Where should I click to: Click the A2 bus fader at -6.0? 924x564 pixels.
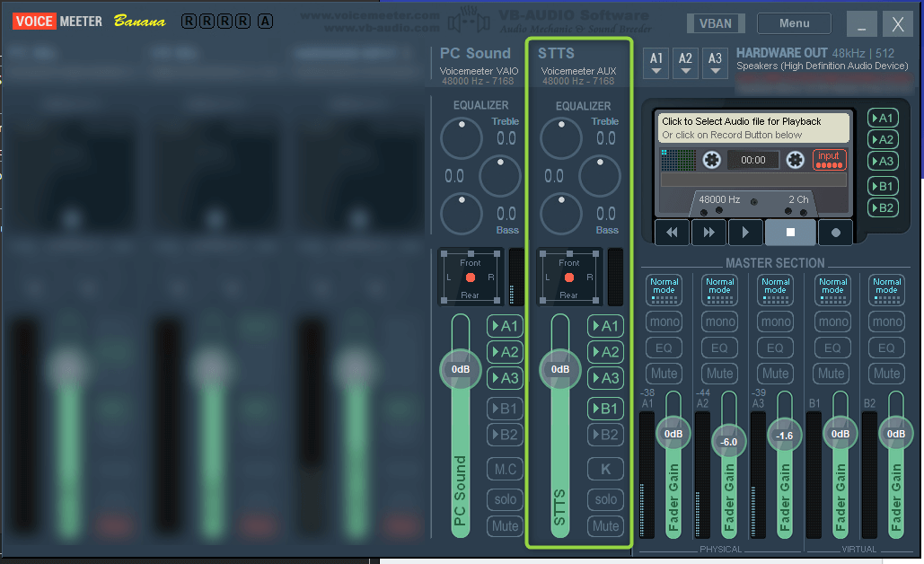pos(729,442)
